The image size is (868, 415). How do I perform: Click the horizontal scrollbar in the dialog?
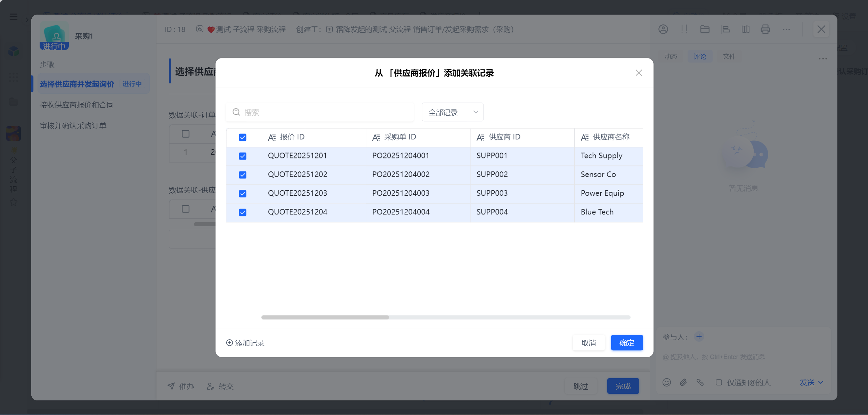(x=325, y=317)
